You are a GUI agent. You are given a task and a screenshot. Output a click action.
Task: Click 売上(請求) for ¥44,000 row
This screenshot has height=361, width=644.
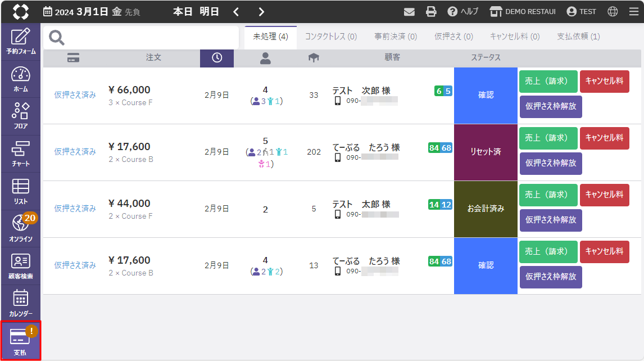coord(548,195)
